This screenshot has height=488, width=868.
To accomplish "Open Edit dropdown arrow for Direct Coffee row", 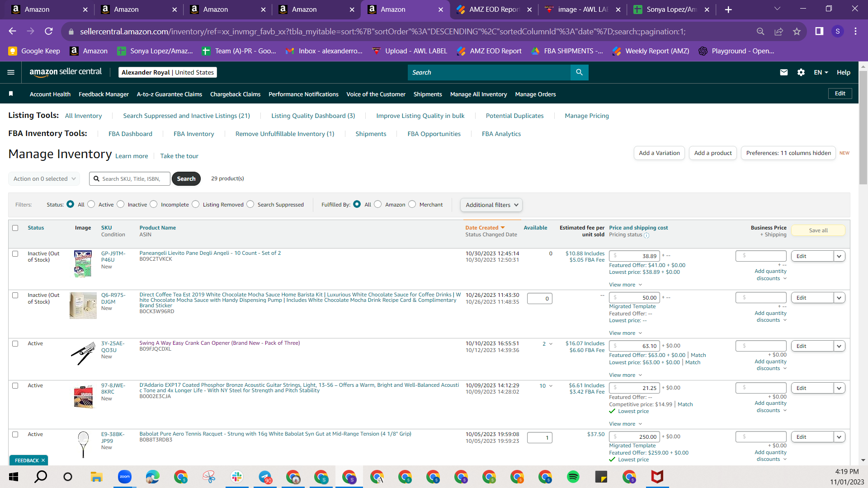I will click(x=839, y=298).
